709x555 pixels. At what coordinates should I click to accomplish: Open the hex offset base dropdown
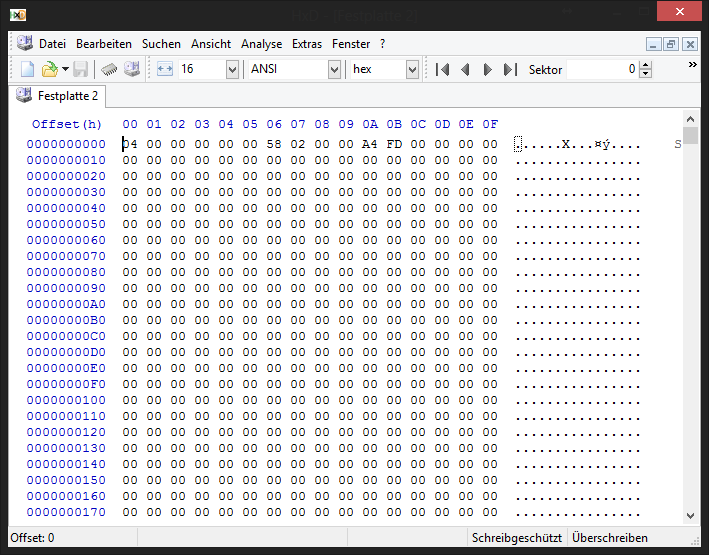[x=412, y=69]
